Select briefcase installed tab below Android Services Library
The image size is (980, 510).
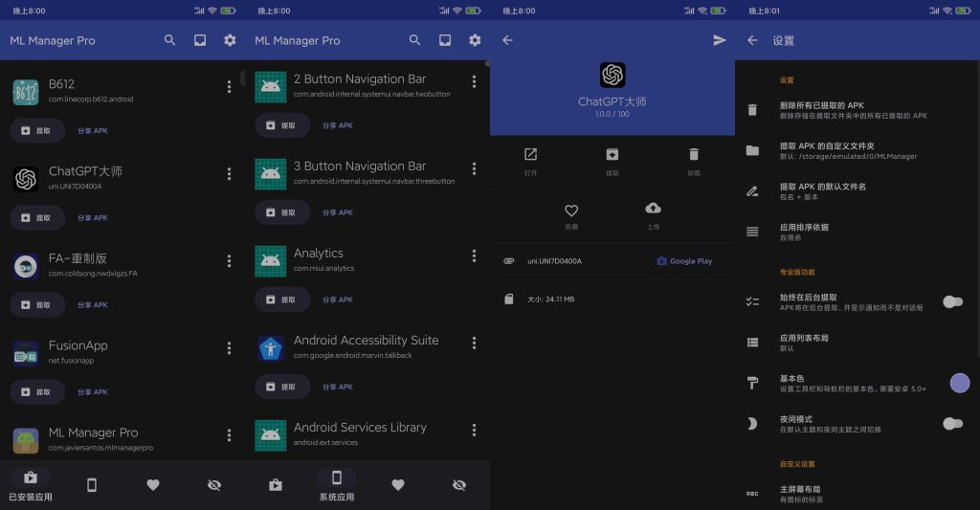click(276, 485)
